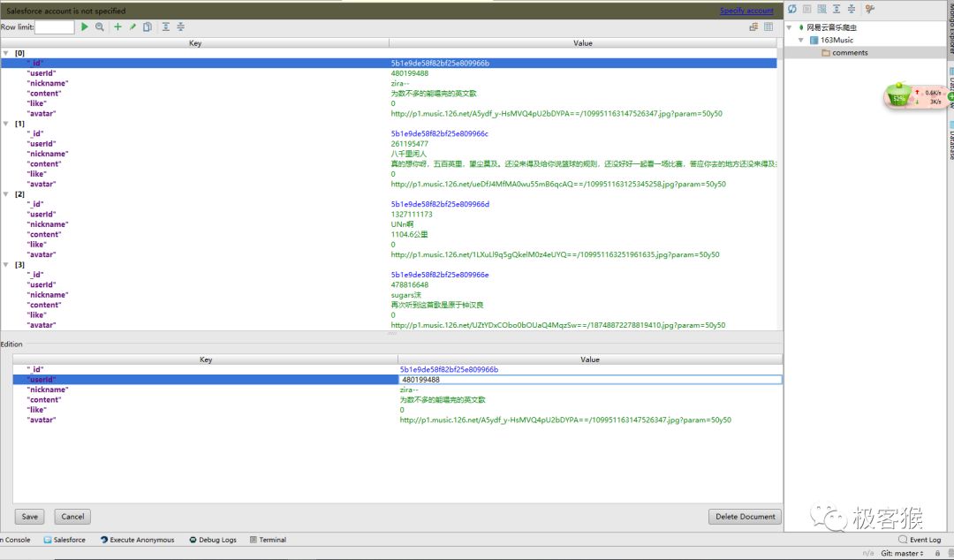Viewport: 954px width, 560px height.
Task: Click the Key column header in results
Action: pos(194,43)
